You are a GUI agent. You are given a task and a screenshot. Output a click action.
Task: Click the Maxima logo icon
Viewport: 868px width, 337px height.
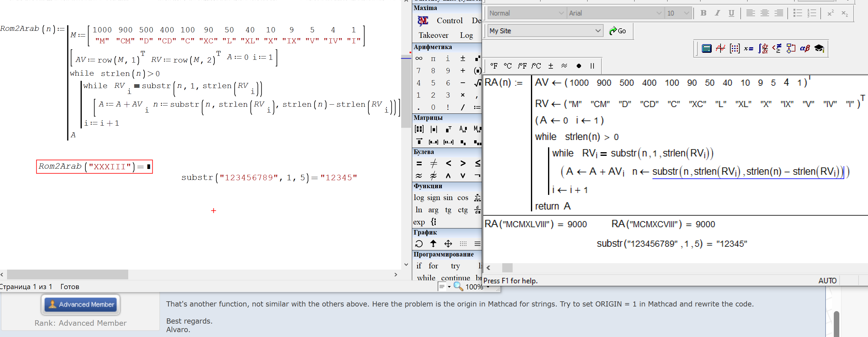[423, 21]
